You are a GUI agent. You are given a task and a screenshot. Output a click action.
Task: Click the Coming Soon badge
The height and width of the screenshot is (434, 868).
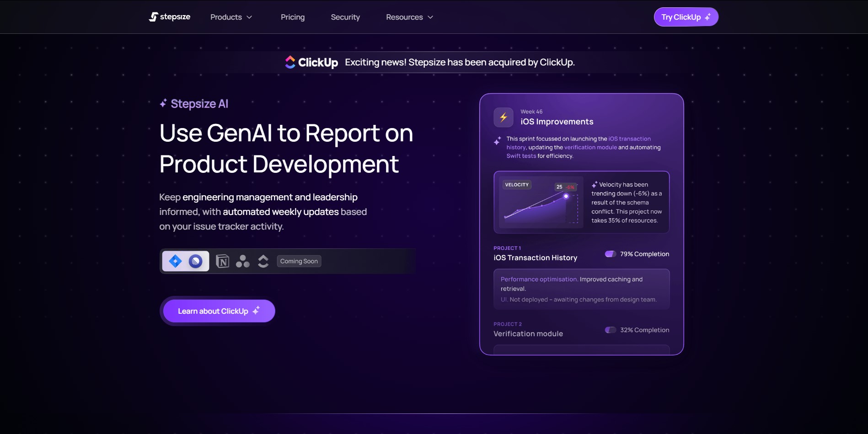[x=299, y=261]
